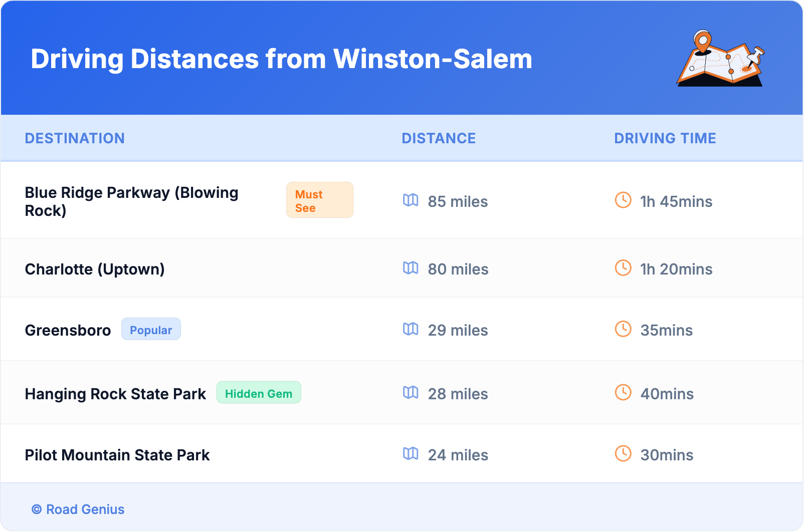Click the map icon beside 85 miles
The height and width of the screenshot is (532, 804).
(411, 200)
